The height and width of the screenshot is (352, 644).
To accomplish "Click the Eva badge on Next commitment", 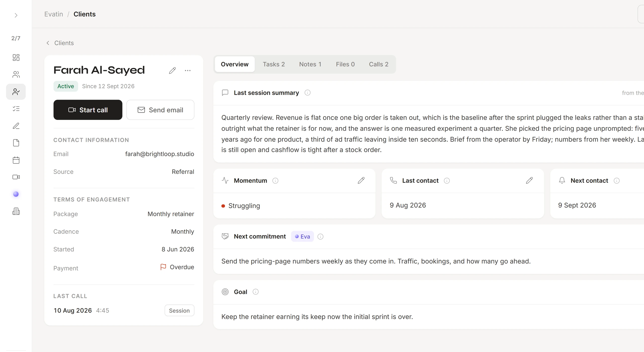I will [302, 236].
